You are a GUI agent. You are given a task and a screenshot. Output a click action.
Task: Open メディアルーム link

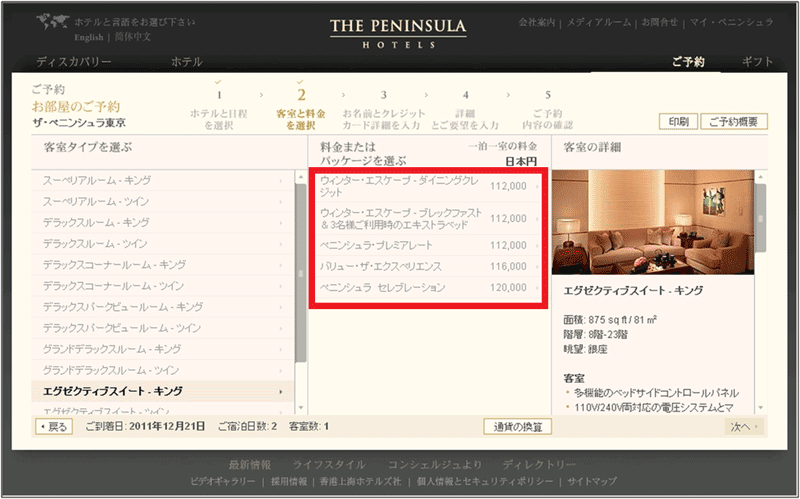598,22
